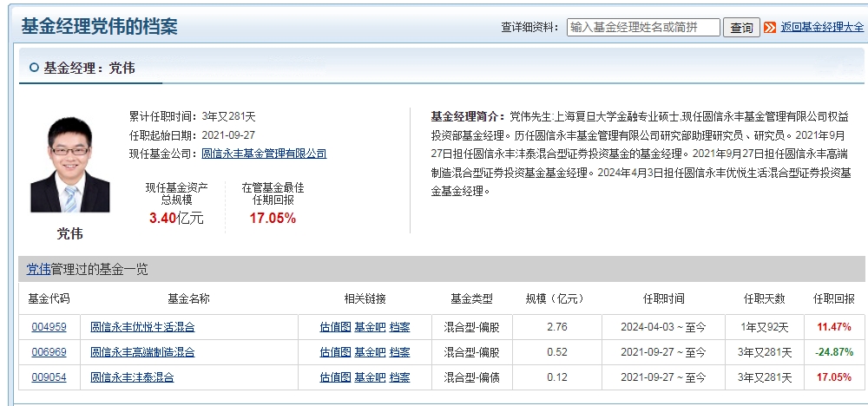The width and height of the screenshot is (868, 406).
Task: Click the 任职时间 column header
Action: 663,299
